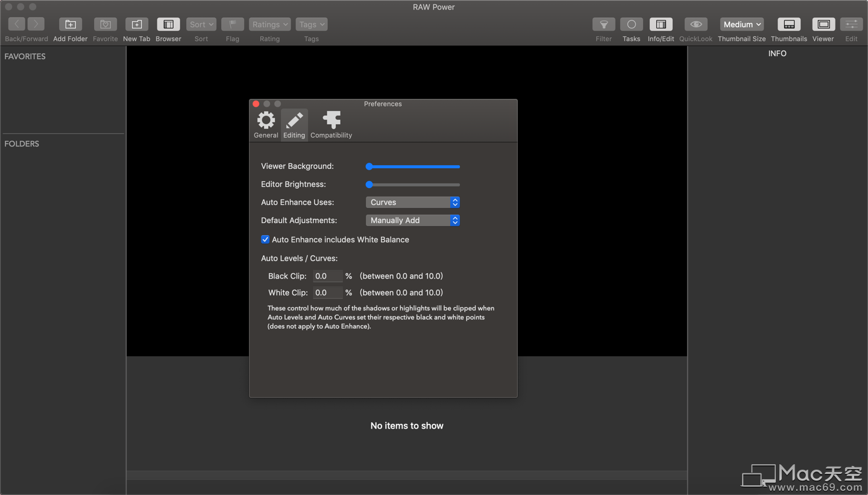Click the Tasks circle icon
This screenshot has height=495, width=868.
click(632, 24)
